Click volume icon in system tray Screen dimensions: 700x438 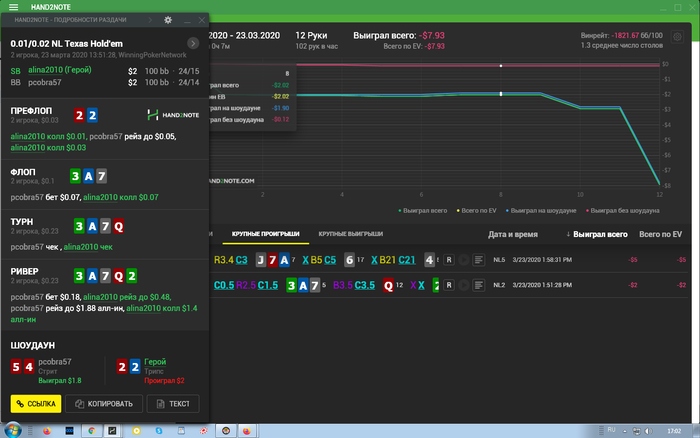(x=648, y=431)
